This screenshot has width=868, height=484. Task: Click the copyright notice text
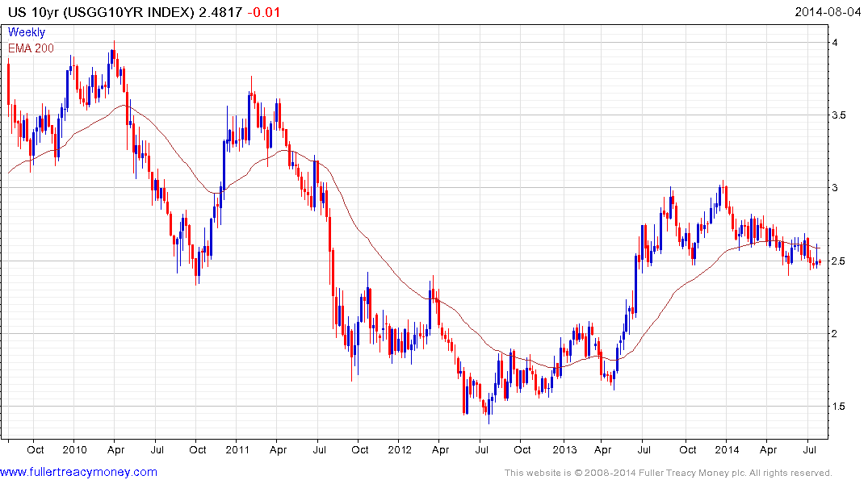pos(669,473)
